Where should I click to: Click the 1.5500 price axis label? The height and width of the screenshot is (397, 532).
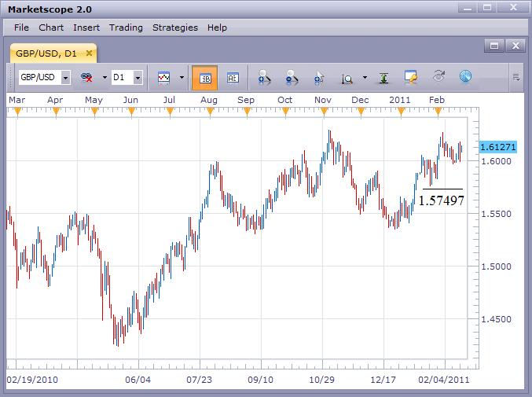pos(496,214)
